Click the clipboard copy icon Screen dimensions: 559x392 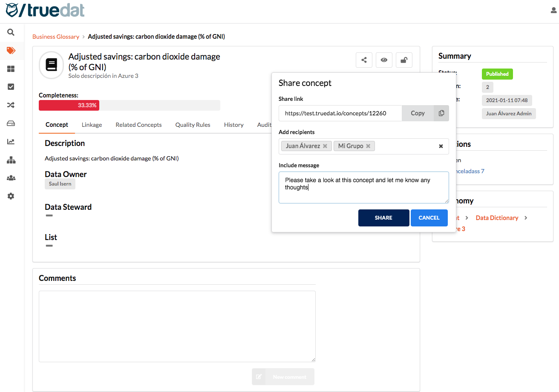(x=441, y=113)
